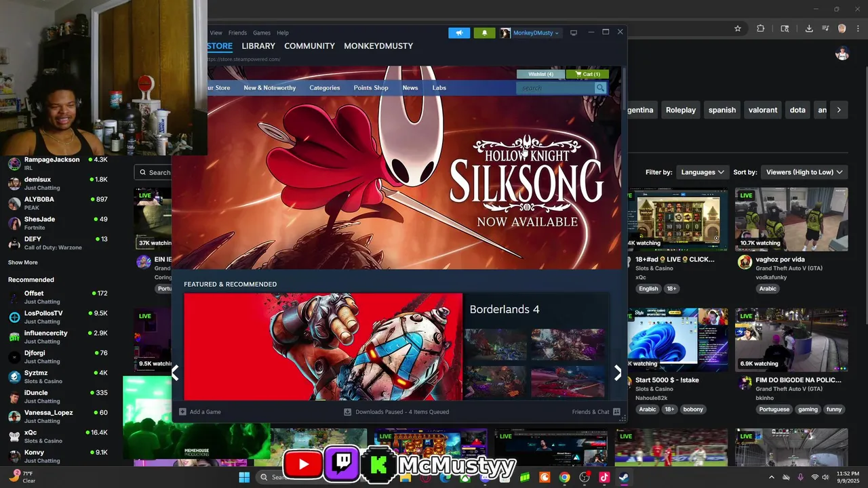Viewport: 868px width, 488px height.
Task: Open store News link
Action: [x=410, y=88]
